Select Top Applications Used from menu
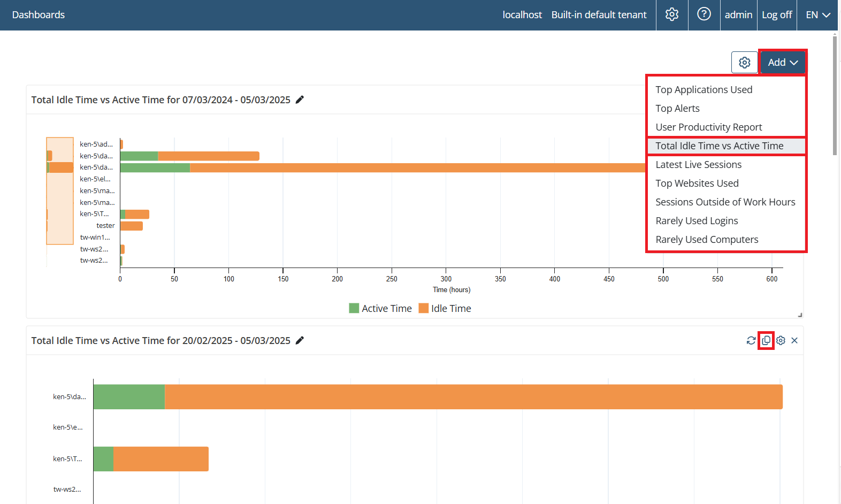 point(704,90)
